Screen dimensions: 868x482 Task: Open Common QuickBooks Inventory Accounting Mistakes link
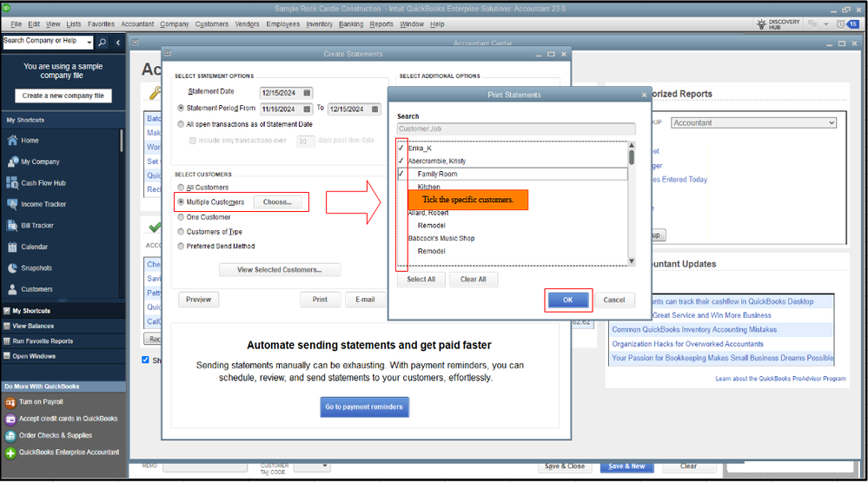[694, 329]
